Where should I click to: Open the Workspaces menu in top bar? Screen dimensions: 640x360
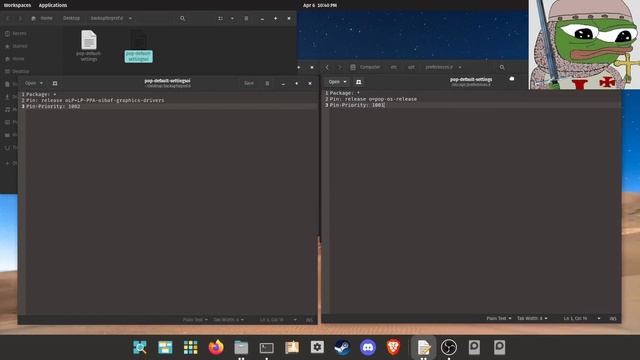point(17,5)
